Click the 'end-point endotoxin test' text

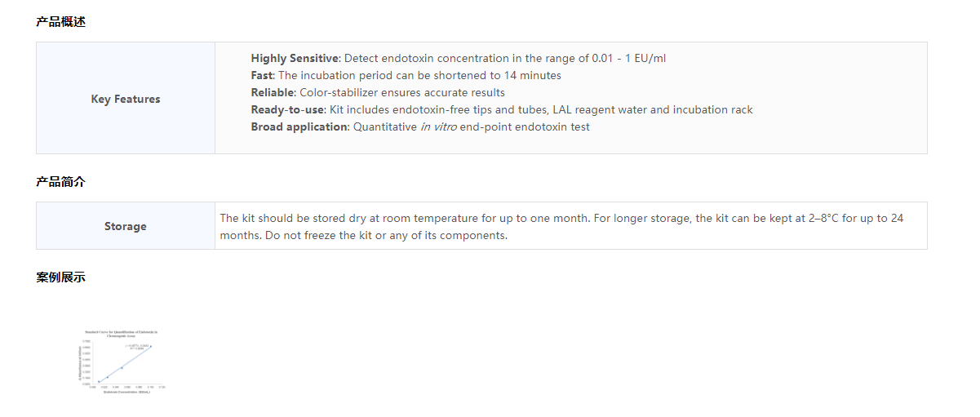(525, 126)
